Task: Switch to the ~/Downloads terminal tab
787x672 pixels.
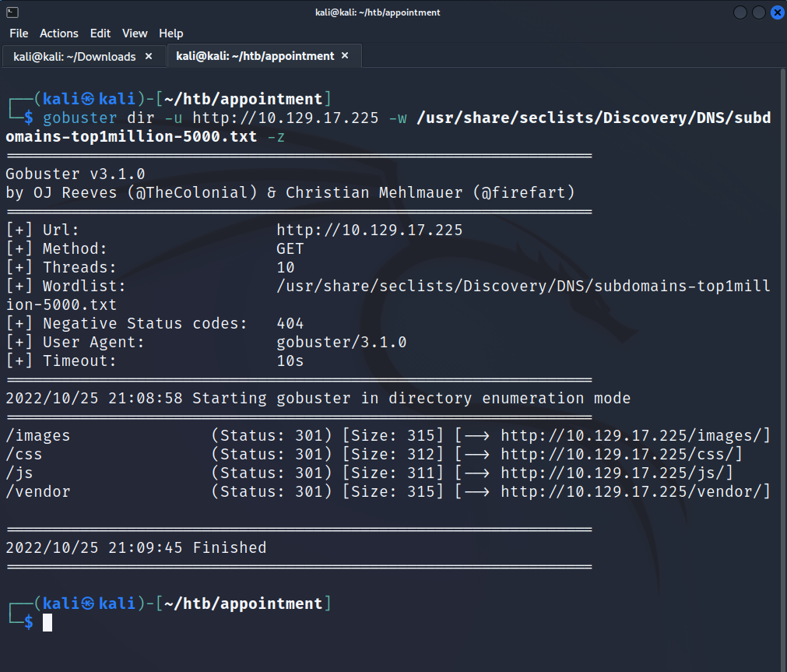Action: tap(75, 56)
